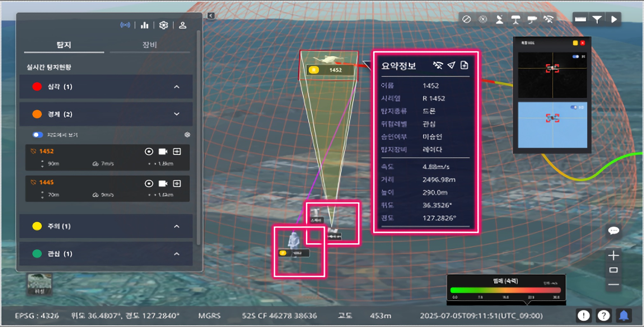Viewport: 644px width, 327px height.
Task: Collapse the red severity group (1)
Action: point(177,87)
